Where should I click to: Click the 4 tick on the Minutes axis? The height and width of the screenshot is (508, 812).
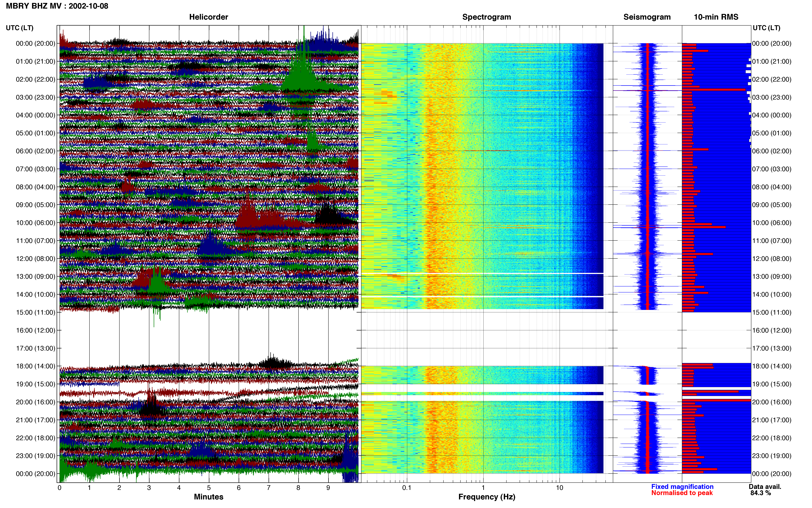179,488
